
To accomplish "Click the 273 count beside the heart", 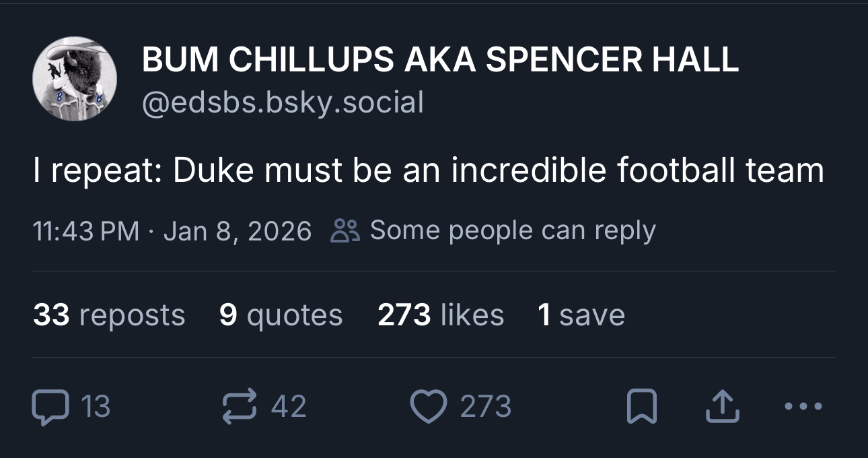I will 486,407.
